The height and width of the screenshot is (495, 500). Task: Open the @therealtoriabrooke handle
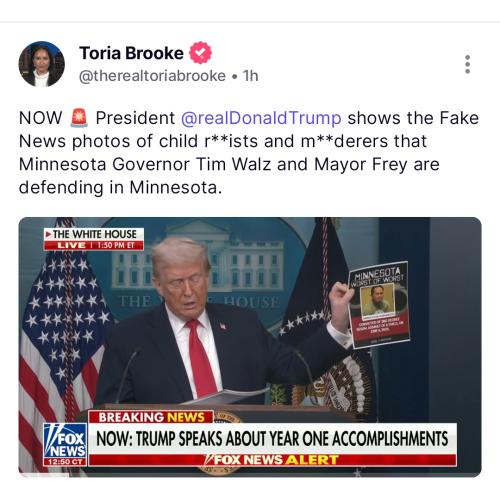(152, 76)
